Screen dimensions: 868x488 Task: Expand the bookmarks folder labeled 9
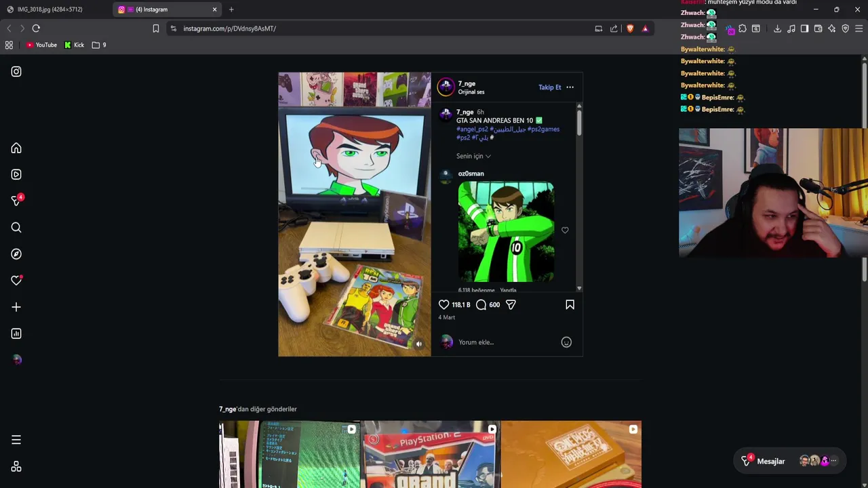pos(99,45)
